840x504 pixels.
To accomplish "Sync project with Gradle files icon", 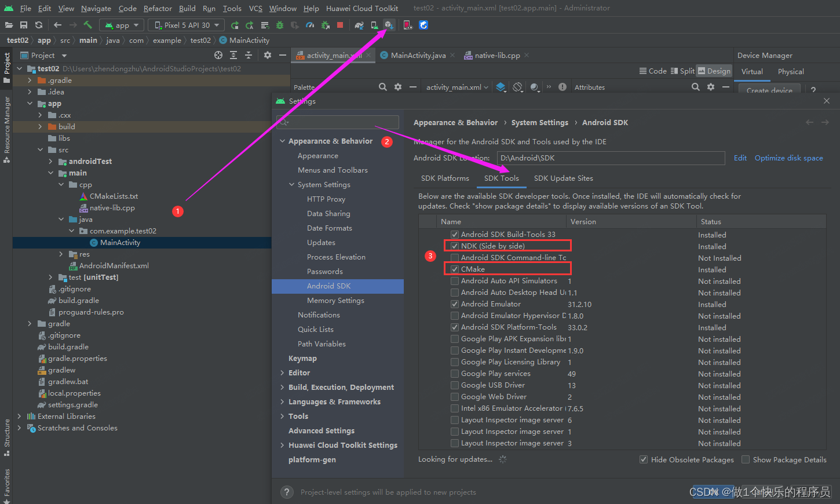I will (360, 25).
